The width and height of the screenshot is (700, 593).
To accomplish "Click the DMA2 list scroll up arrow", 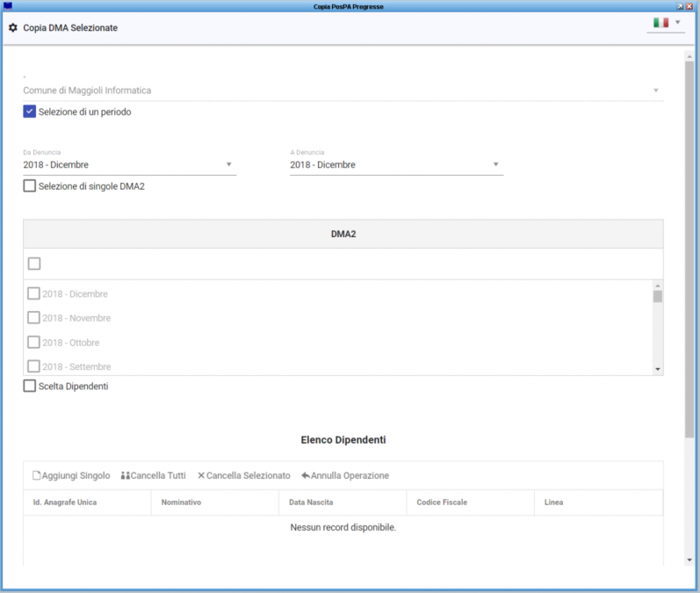I will click(658, 286).
